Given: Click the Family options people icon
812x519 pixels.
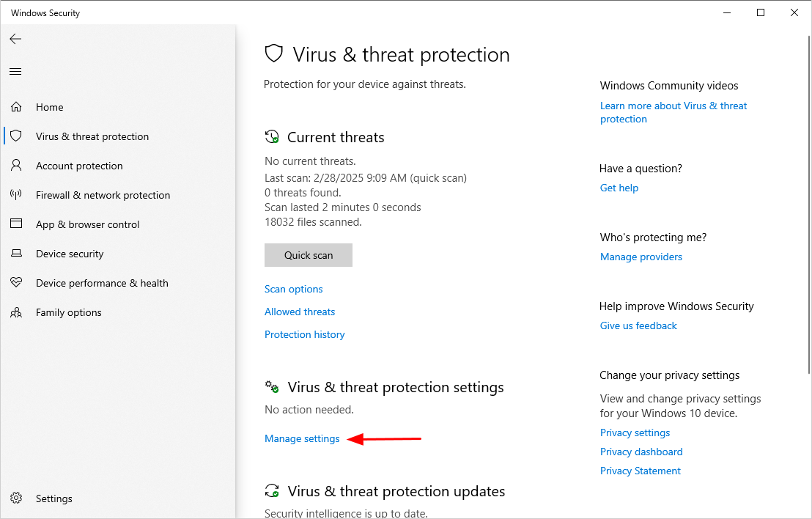Looking at the screenshot, I should [x=16, y=312].
